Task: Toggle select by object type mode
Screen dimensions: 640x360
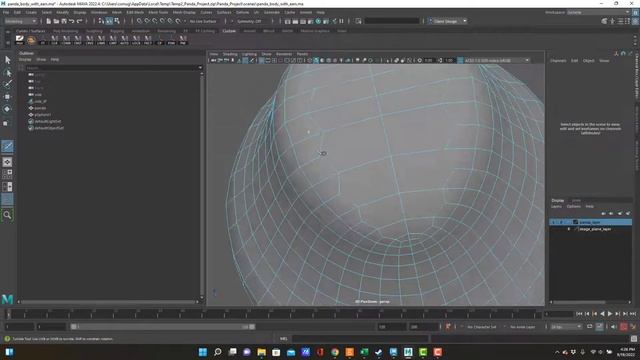Action: tap(109, 21)
